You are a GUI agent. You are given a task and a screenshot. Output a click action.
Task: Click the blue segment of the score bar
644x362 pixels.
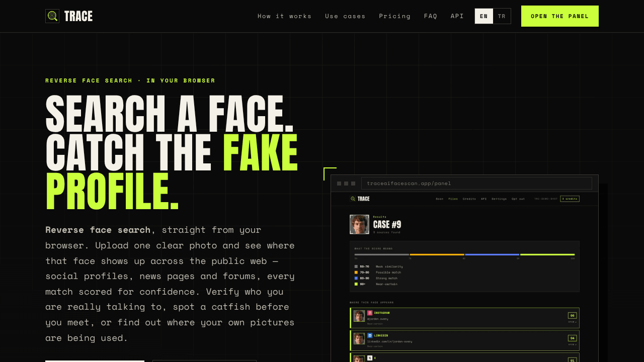[x=492, y=254]
